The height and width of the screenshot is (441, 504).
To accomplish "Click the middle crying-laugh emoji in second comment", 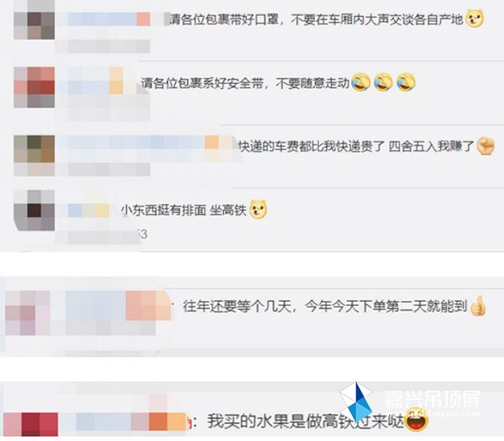I will [x=383, y=82].
